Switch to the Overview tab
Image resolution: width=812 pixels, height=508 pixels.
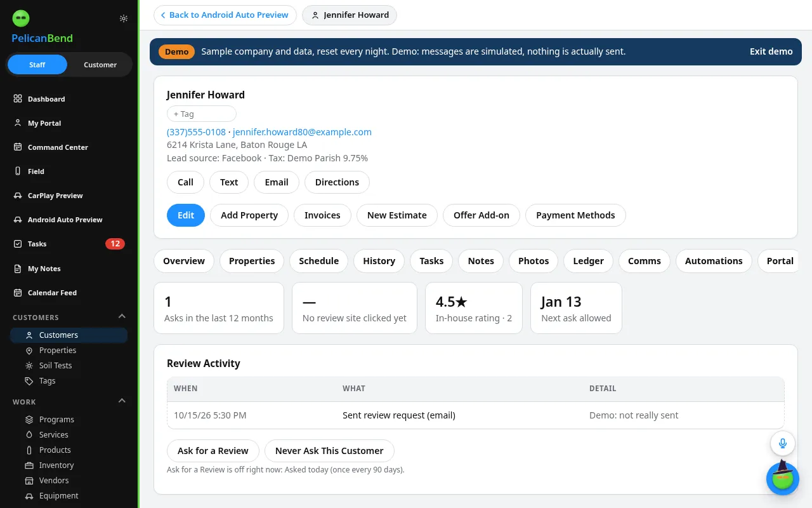(184, 261)
